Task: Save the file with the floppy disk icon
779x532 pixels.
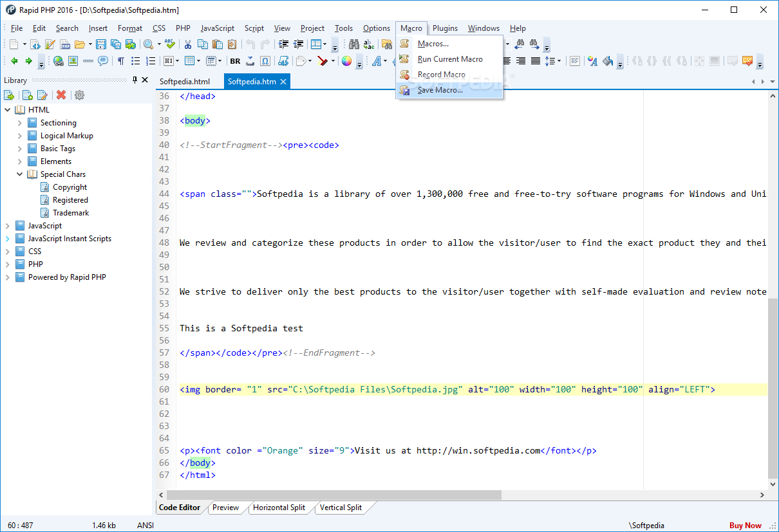Action: 101,44
